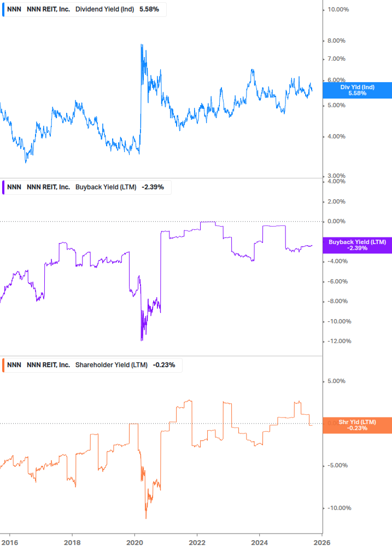Image resolution: width=392 pixels, height=550 pixels.
Task: Click the -6.00% tick on buyback yield axis
Action: (x=337, y=282)
